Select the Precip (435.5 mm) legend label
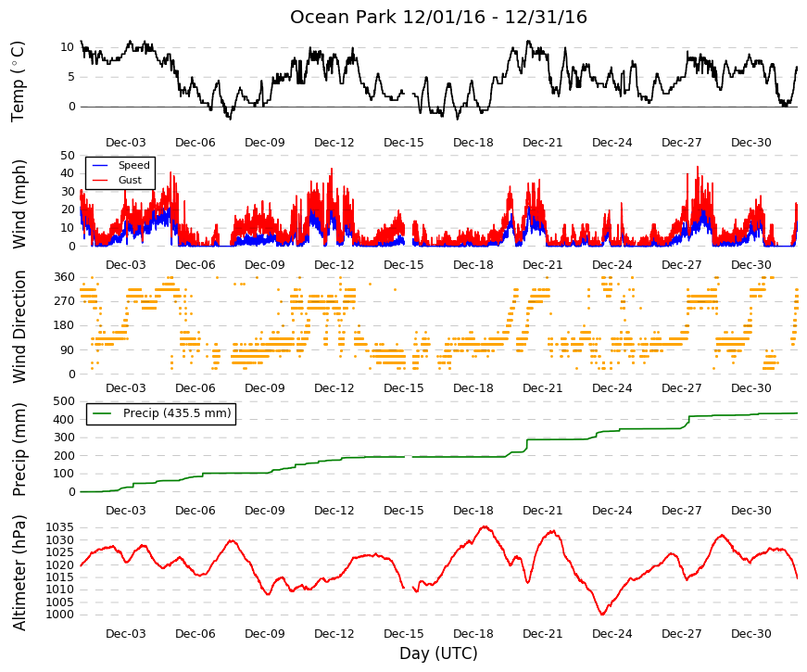The width and height of the screenshot is (807, 672). point(177,413)
